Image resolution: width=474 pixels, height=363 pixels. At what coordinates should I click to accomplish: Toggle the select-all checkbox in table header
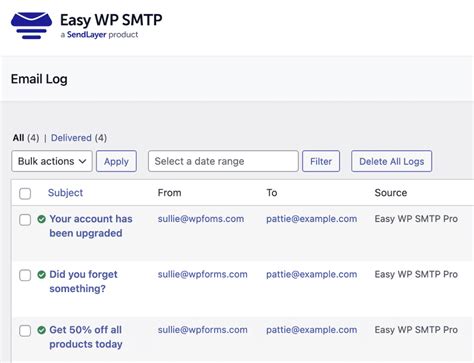point(25,193)
